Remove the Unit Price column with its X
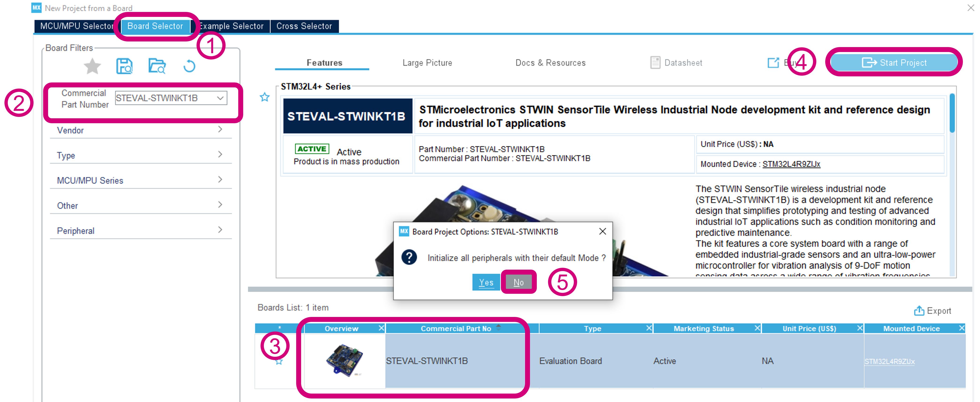This screenshot has width=980, height=402. tap(860, 328)
